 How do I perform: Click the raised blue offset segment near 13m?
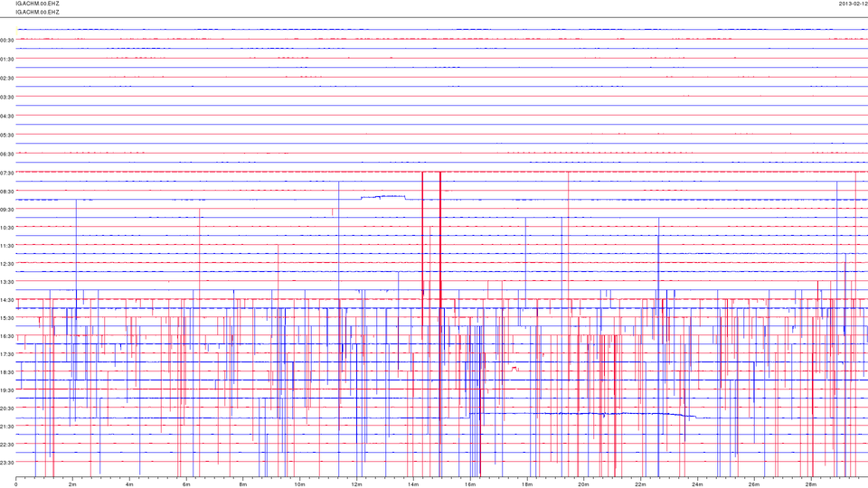[383, 197]
